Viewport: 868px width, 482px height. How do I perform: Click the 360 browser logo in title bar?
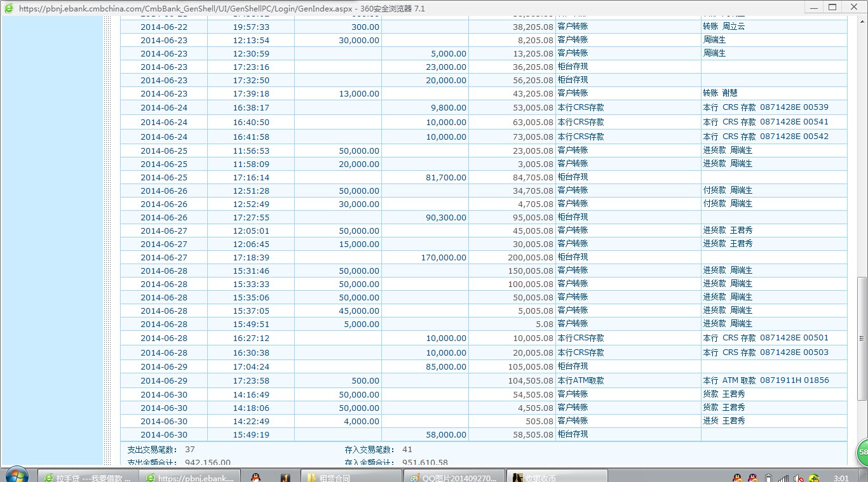point(9,8)
